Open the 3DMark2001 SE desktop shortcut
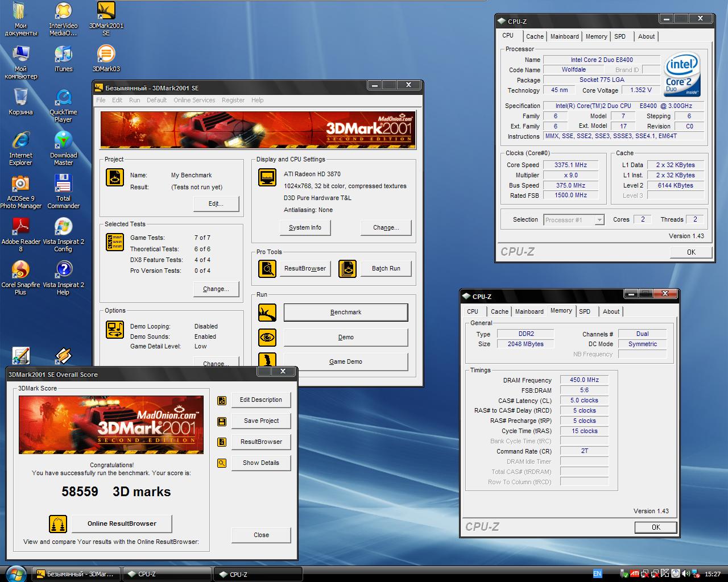728x582 pixels. tap(106, 19)
